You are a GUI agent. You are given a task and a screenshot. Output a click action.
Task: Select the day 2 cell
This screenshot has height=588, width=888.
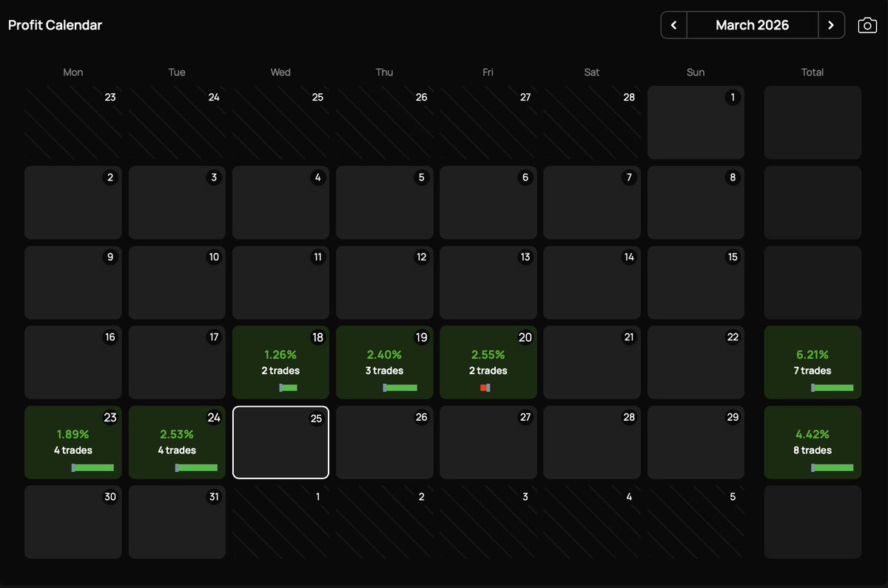pos(73,202)
